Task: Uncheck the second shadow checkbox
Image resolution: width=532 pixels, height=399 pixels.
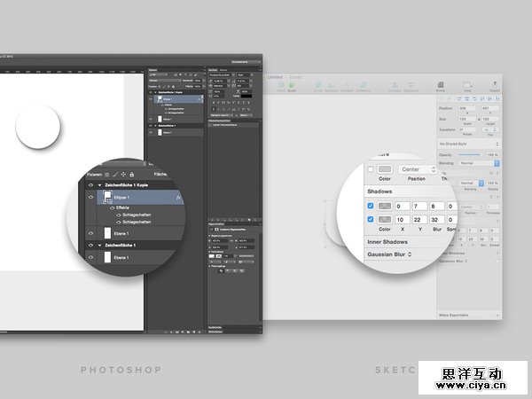Action: point(370,220)
